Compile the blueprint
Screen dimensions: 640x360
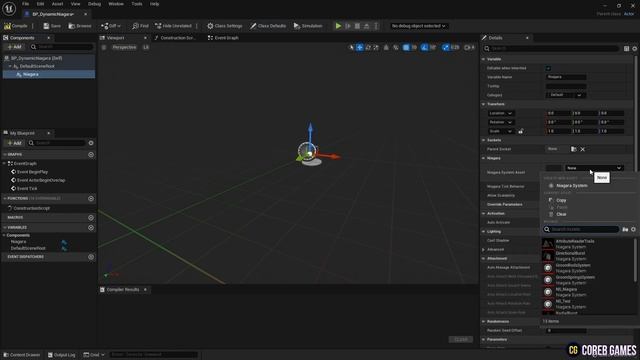[x=16, y=26]
